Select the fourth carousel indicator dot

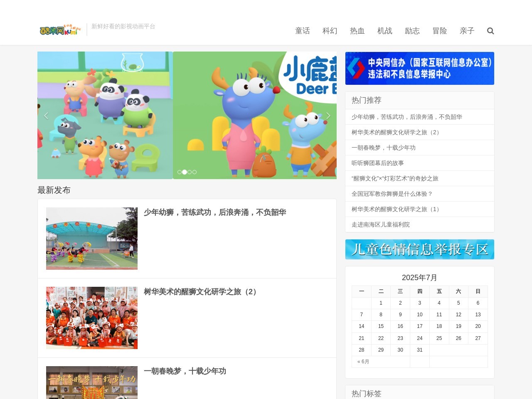195,172
